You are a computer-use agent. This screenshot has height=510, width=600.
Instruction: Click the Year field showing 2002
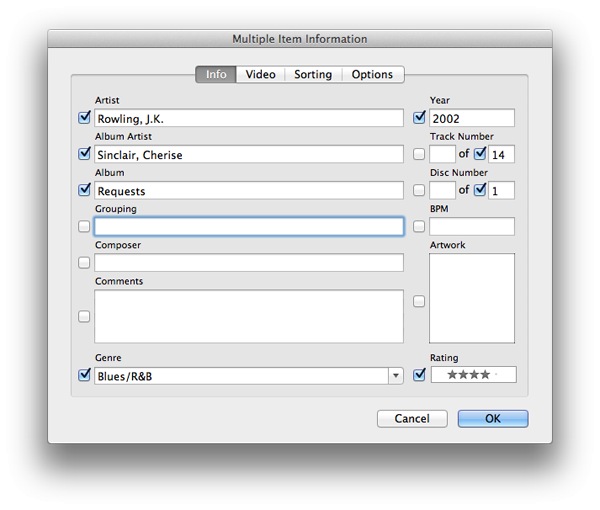coord(472,118)
